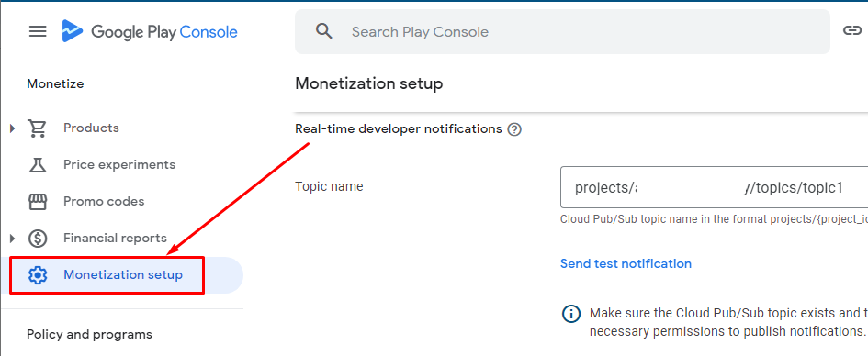This screenshot has height=356, width=868.
Task: Click the Cloud Pub/Sub format hint text
Action: click(x=714, y=219)
